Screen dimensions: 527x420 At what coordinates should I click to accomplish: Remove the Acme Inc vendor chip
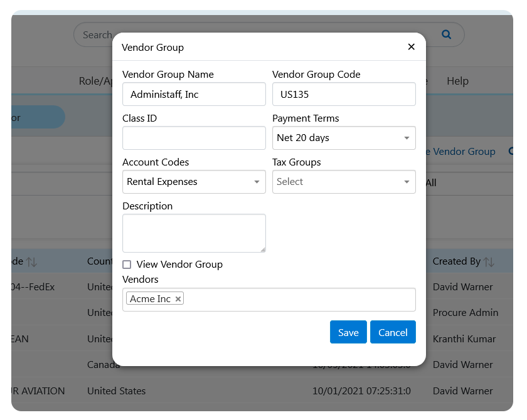pyautogui.click(x=178, y=299)
